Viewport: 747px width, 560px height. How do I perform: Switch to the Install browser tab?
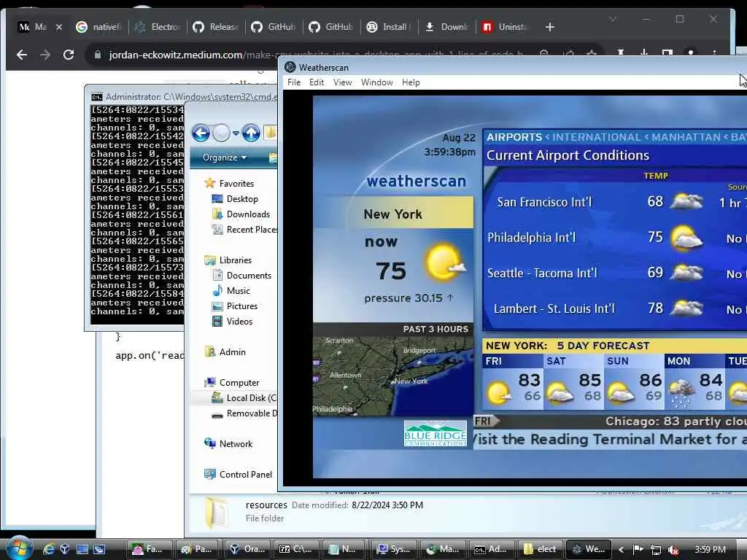390,27
